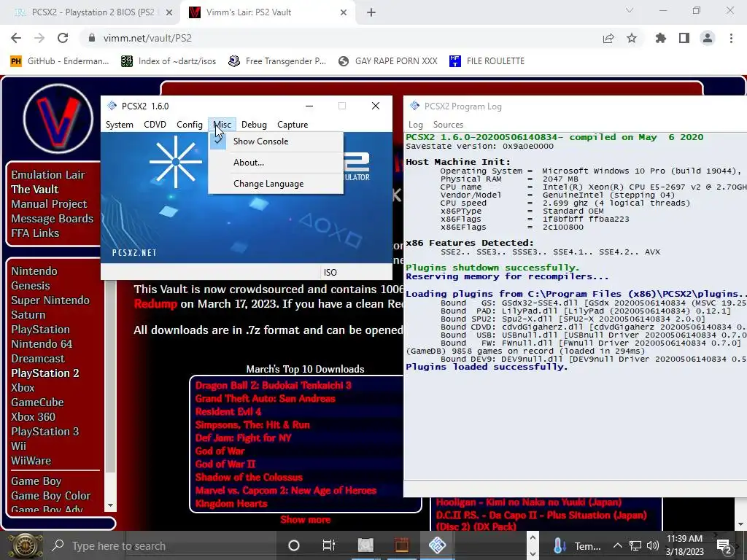Select WiiWare in the sidebar
This screenshot has height=560, width=747.
[31, 461]
